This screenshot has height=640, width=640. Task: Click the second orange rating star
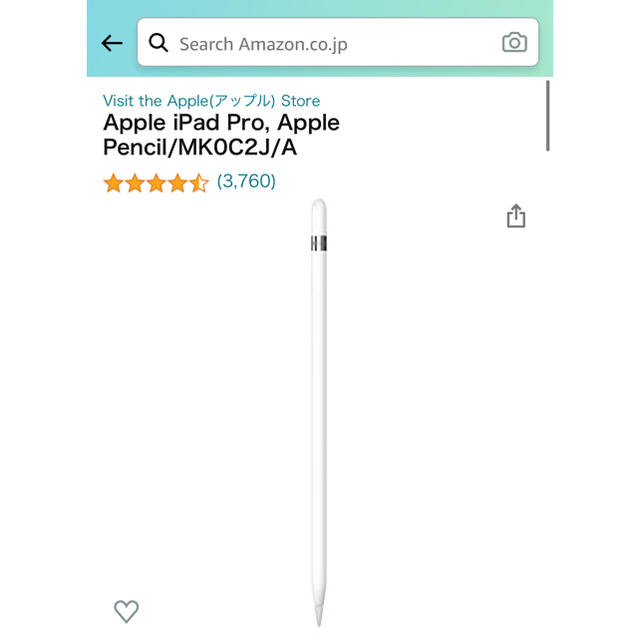coord(135,182)
